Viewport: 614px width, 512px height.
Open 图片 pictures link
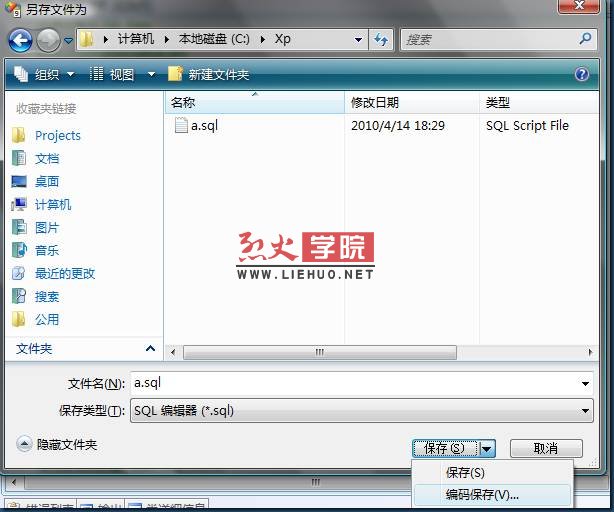coord(47,227)
